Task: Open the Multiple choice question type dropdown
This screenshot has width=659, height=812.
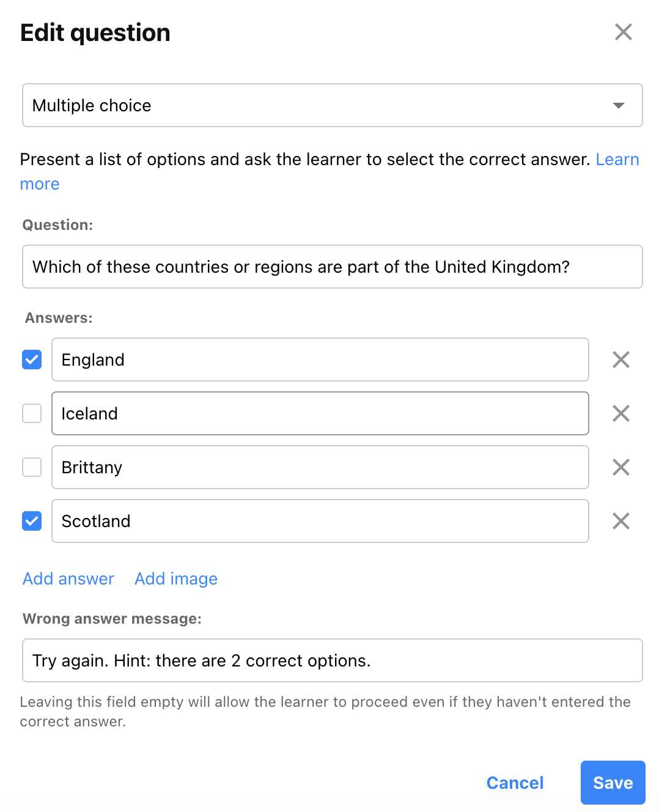Action: [x=333, y=105]
